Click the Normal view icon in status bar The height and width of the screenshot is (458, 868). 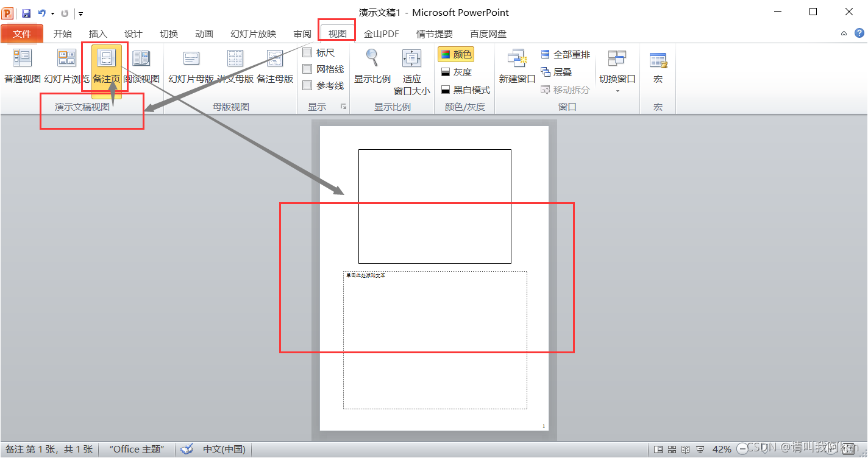(658, 449)
